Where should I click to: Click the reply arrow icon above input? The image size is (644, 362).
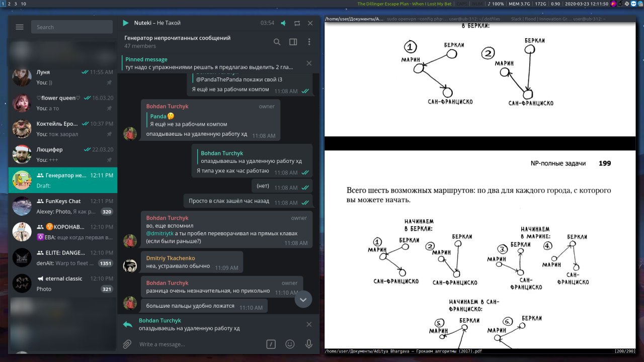tap(128, 324)
